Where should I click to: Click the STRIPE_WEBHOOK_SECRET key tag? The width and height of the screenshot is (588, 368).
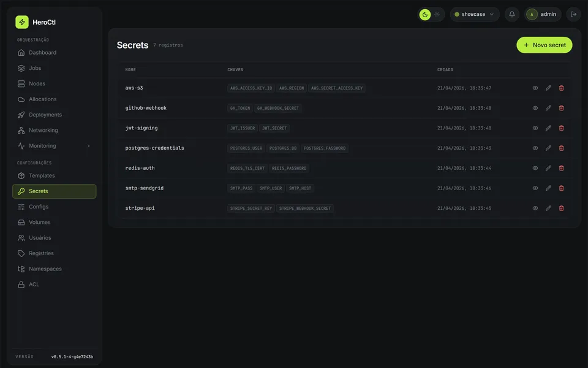click(x=305, y=209)
